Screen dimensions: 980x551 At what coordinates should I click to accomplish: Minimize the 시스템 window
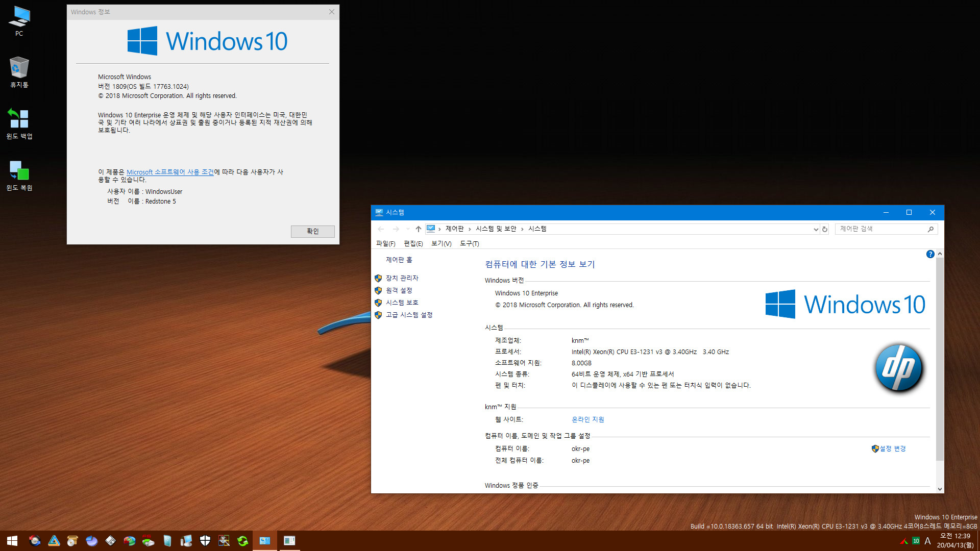click(x=886, y=212)
